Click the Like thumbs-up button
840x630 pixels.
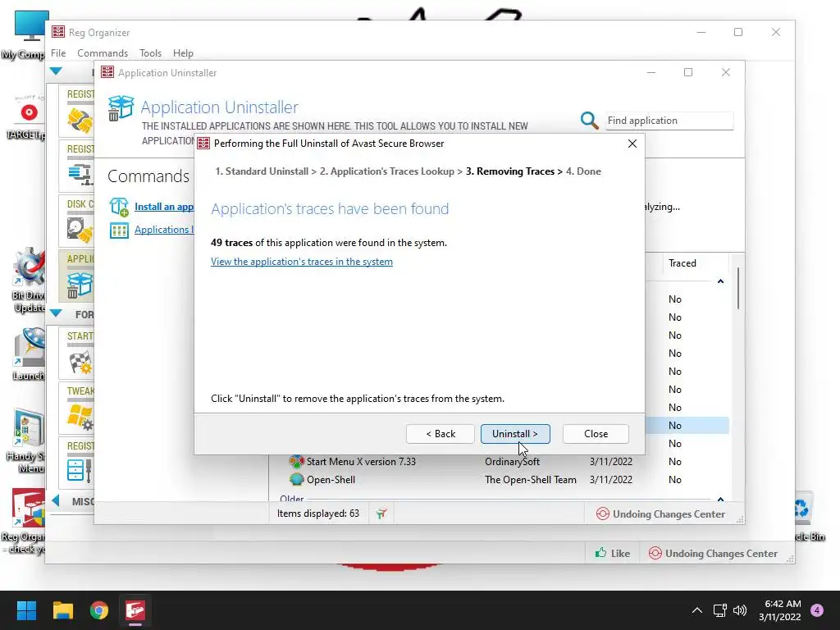click(612, 554)
